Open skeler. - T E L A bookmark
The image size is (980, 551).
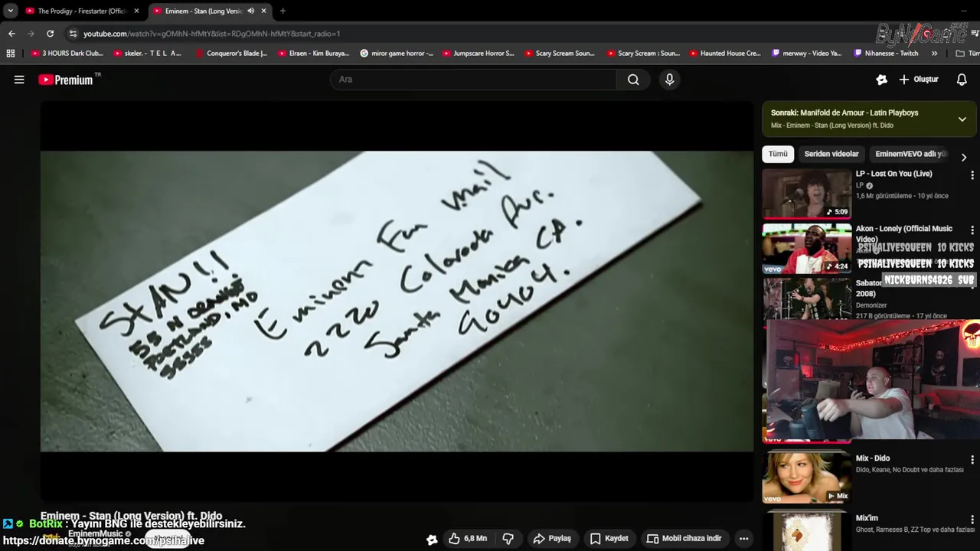click(148, 54)
